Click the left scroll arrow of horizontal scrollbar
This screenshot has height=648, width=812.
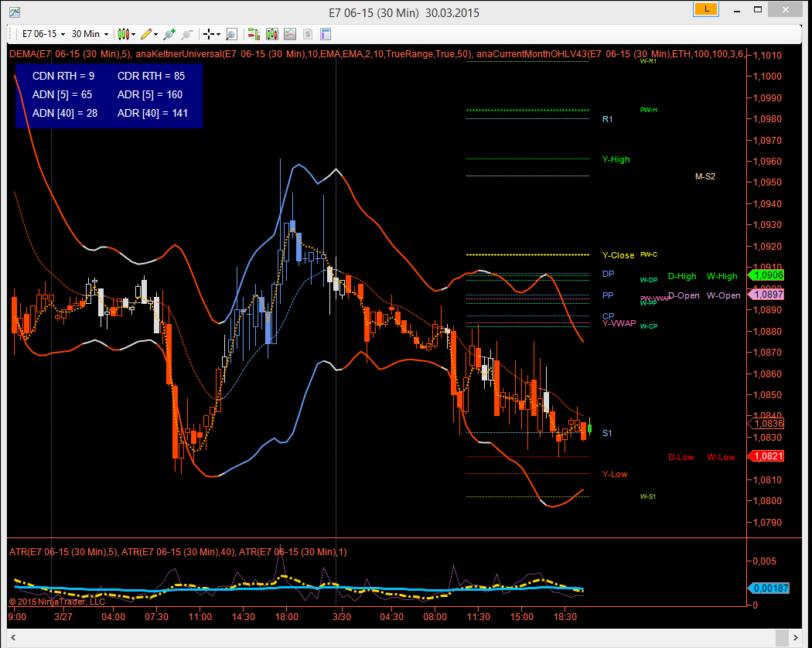pyautogui.click(x=13, y=637)
